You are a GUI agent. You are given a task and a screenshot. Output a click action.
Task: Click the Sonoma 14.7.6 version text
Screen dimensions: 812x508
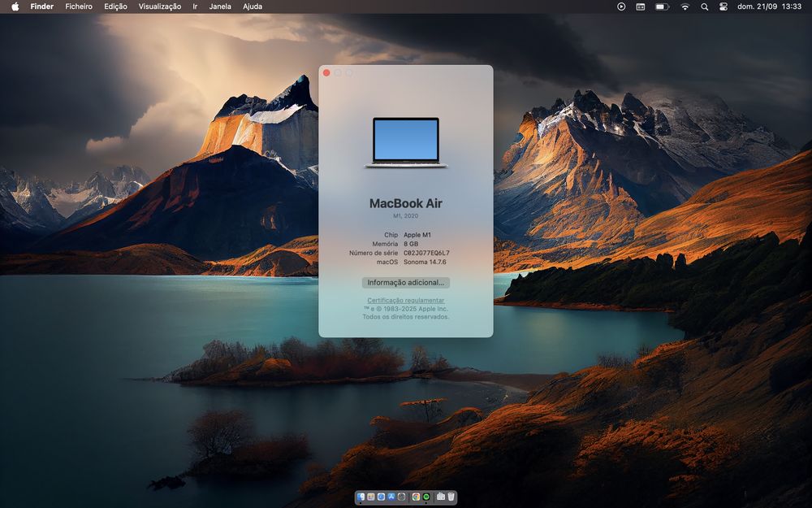point(425,262)
